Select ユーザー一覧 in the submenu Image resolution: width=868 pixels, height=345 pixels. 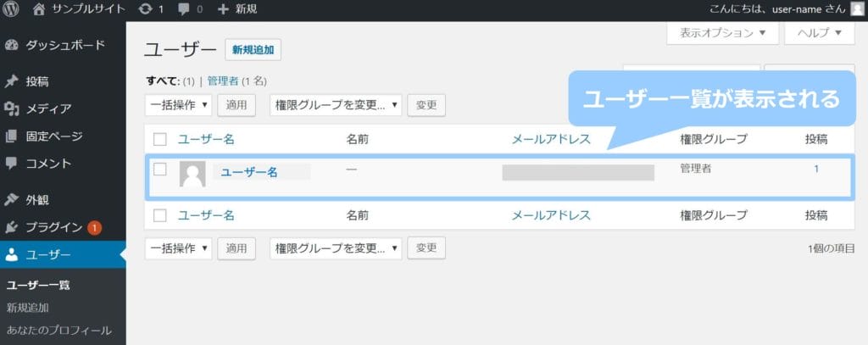pyautogui.click(x=37, y=285)
